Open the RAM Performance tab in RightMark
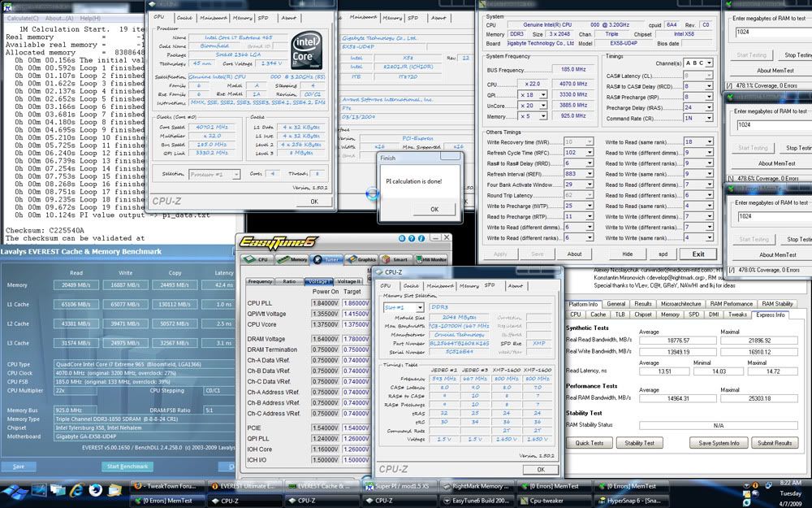This screenshot has height=508, width=812. [x=731, y=304]
